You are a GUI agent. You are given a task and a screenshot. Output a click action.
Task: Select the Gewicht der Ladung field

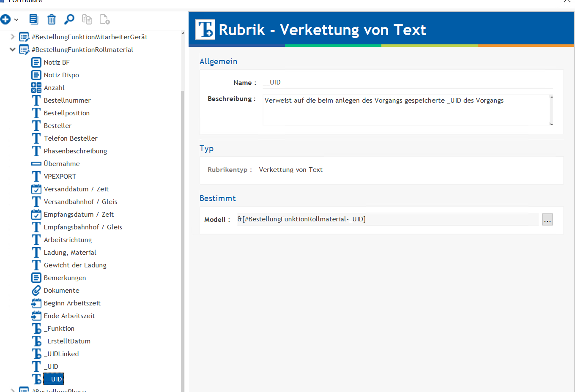tap(75, 265)
